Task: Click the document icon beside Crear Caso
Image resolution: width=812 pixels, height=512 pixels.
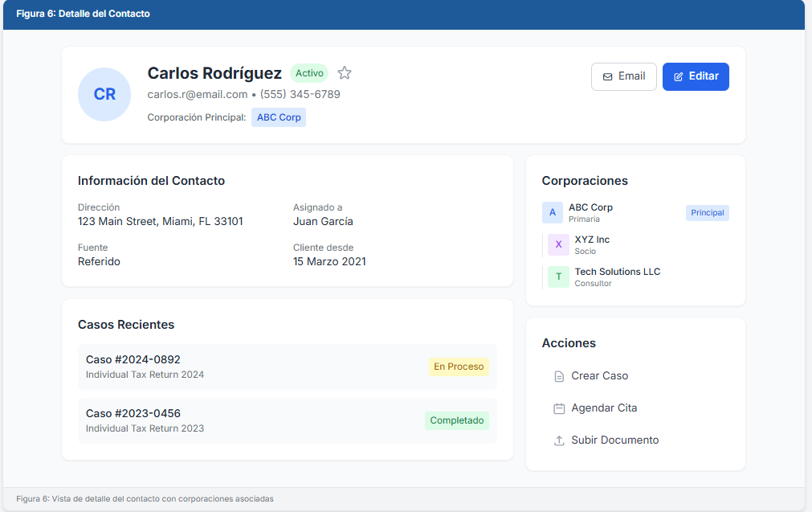Action: [559, 376]
